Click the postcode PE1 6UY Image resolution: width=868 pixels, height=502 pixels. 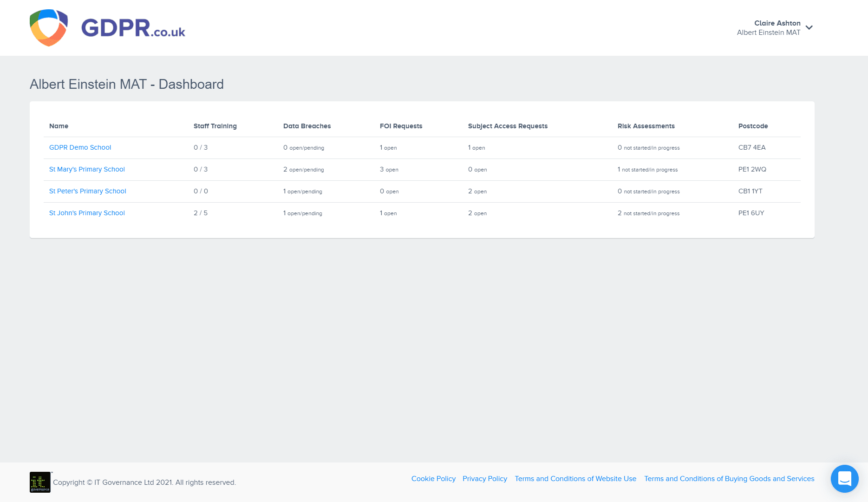(x=751, y=213)
